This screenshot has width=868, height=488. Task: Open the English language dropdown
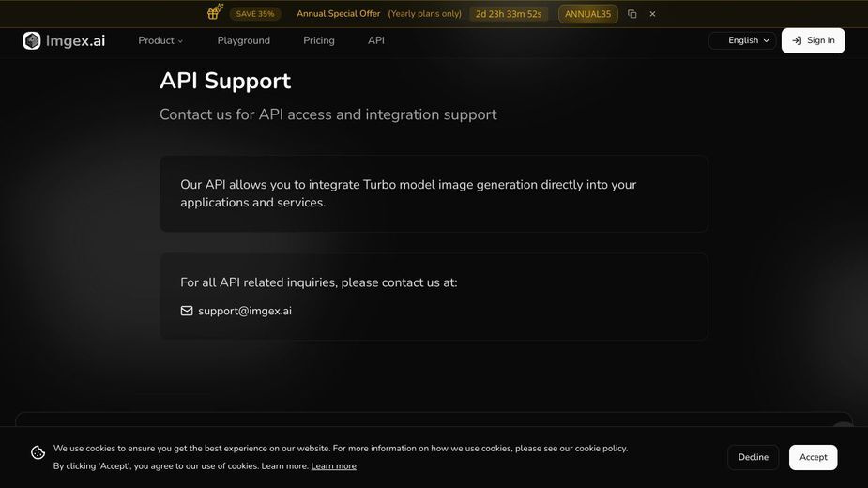pyautogui.click(x=743, y=40)
